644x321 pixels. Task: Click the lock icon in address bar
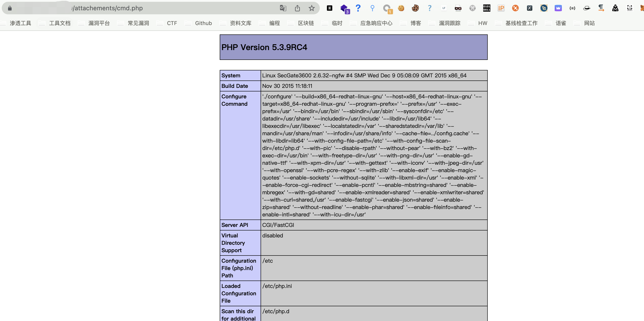10,8
